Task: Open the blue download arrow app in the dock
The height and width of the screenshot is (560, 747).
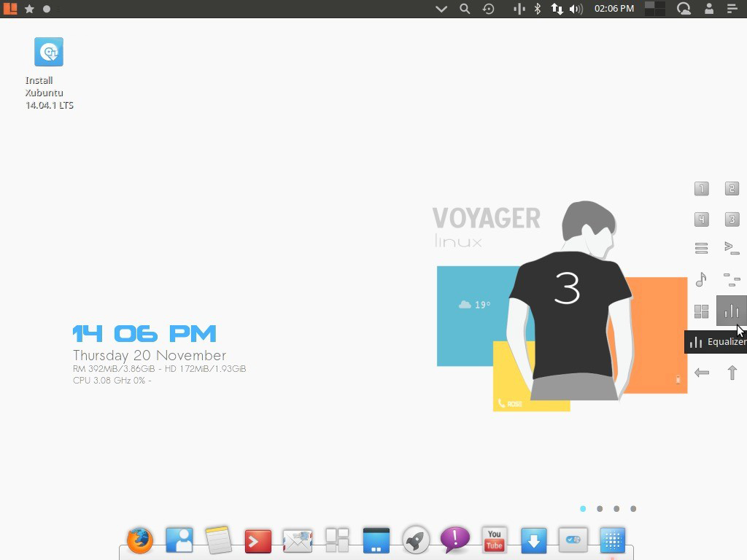Action: 533,540
